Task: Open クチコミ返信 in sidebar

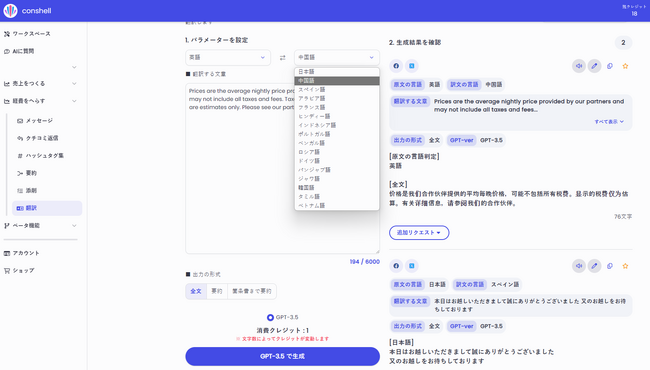Action: tap(42, 138)
